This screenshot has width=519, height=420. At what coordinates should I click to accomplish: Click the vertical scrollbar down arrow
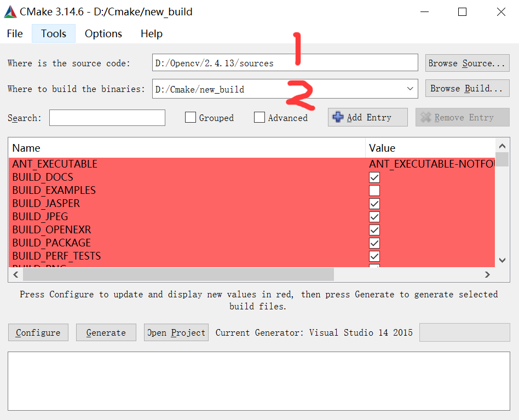pyautogui.click(x=502, y=260)
